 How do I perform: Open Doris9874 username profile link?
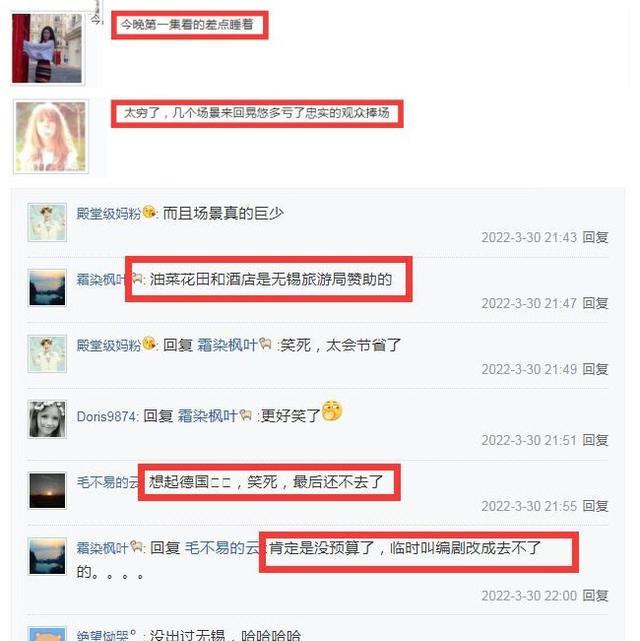106,416
